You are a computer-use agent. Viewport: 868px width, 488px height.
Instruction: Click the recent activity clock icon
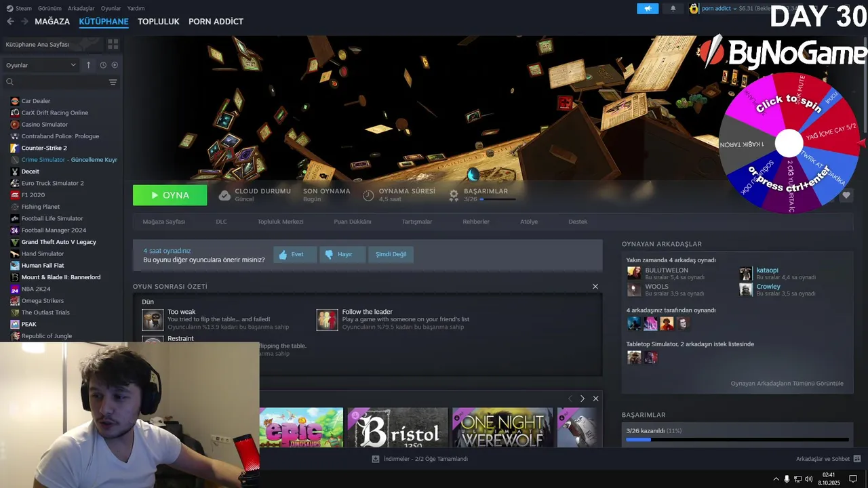tap(103, 65)
